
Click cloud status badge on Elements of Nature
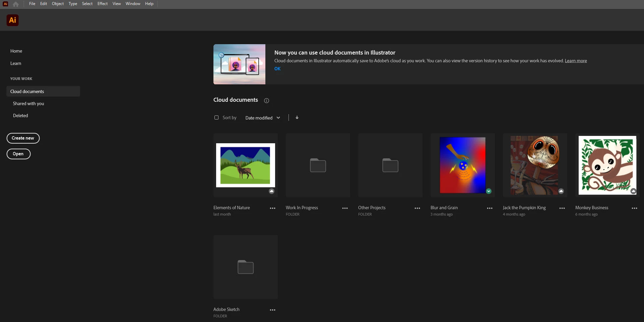pyautogui.click(x=272, y=191)
